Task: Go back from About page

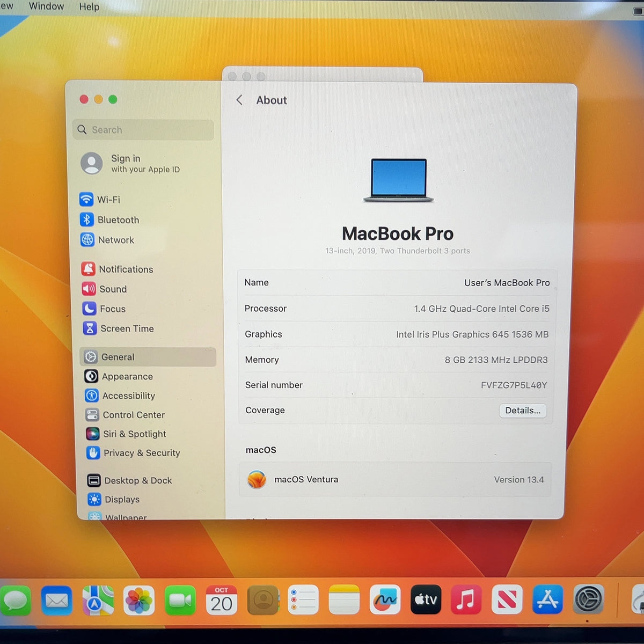Action: [239, 100]
